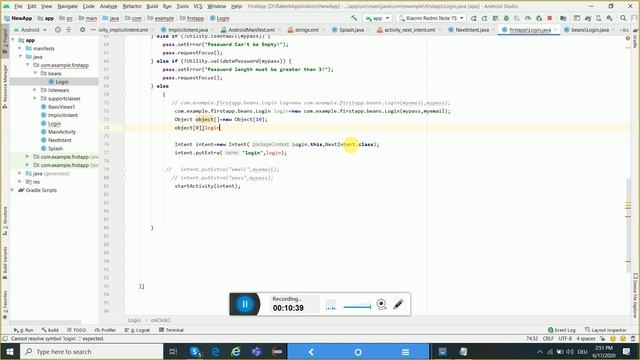
Task: Click Attach Debugger icon in toolbar
Action: point(539,18)
